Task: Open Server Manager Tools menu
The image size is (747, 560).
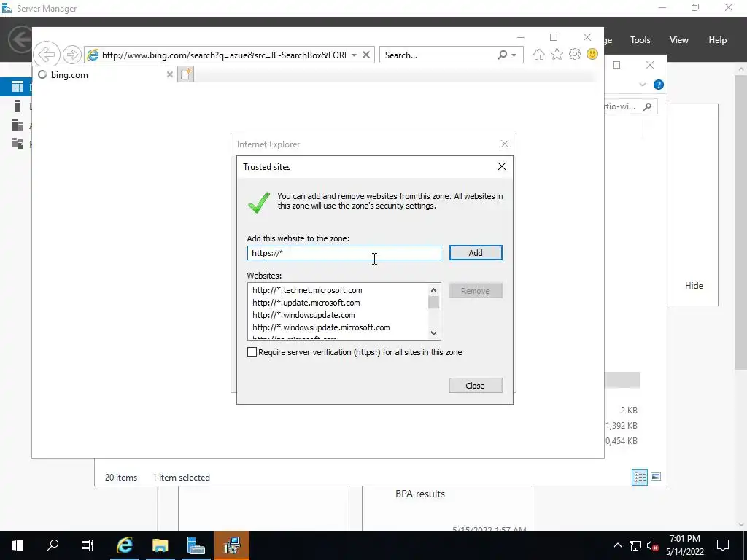Action: point(640,40)
